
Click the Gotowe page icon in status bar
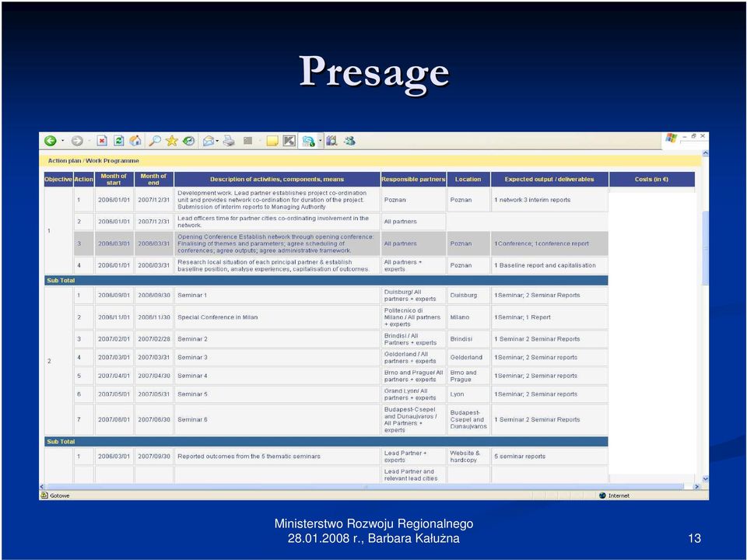tap(44, 495)
